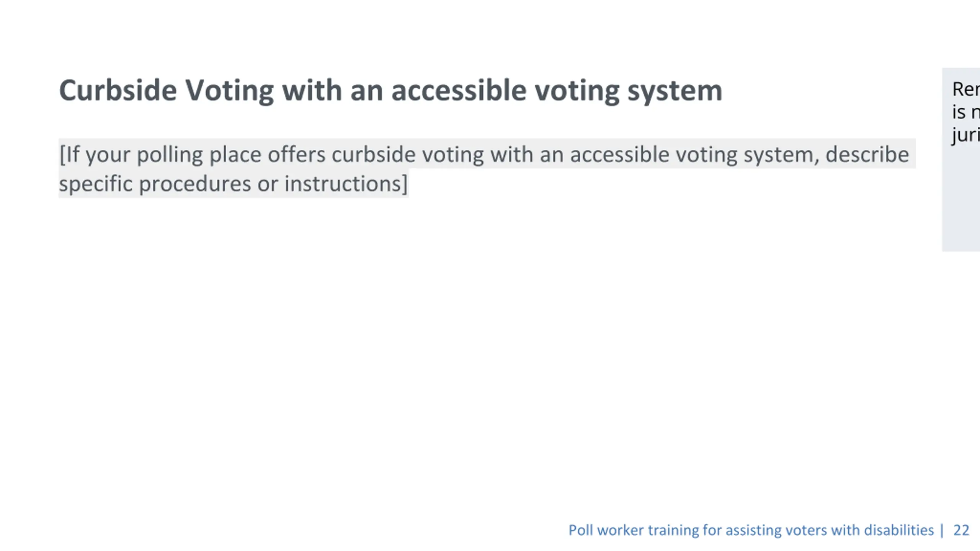Click the "Rer" text in the side note

coord(966,90)
